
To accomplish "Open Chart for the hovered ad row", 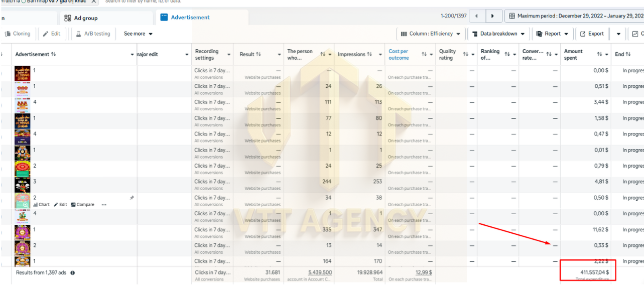I will 42,205.
